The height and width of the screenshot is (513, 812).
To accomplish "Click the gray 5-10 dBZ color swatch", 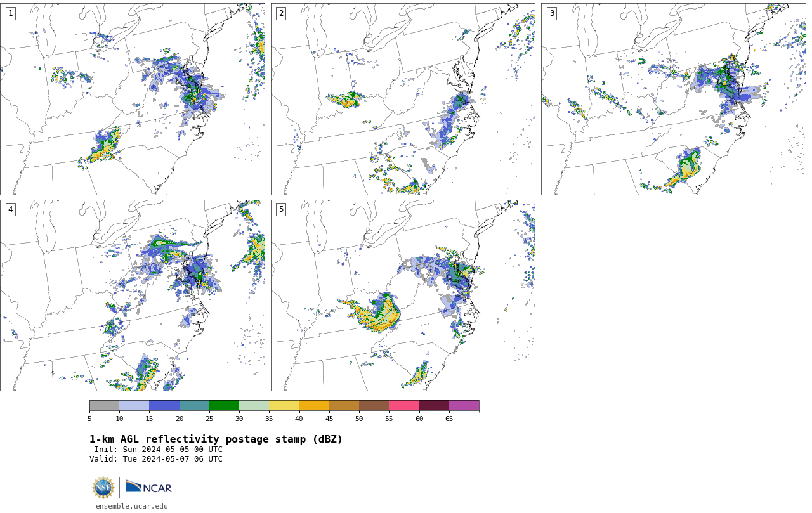I will (x=104, y=406).
